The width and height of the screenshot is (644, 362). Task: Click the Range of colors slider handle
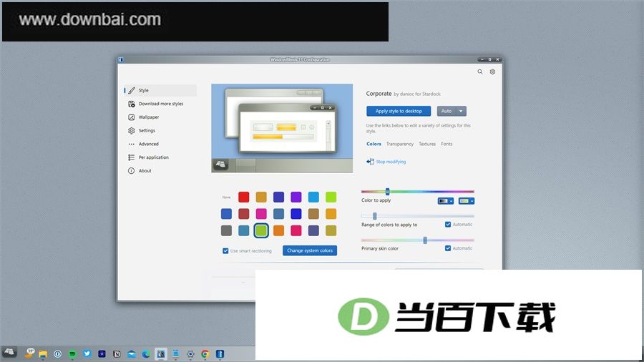(374, 216)
